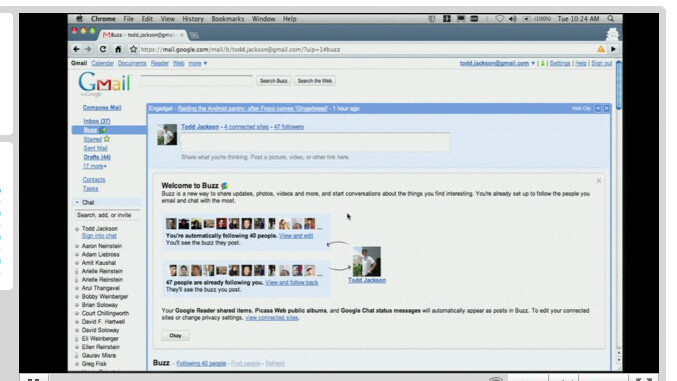Open the Bookmarks menu
The height and width of the screenshot is (381, 677).
tap(228, 19)
